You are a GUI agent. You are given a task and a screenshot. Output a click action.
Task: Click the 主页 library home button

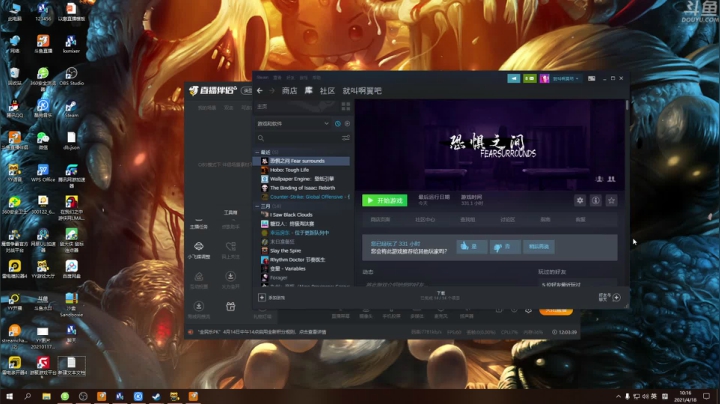pyautogui.click(x=262, y=107)
